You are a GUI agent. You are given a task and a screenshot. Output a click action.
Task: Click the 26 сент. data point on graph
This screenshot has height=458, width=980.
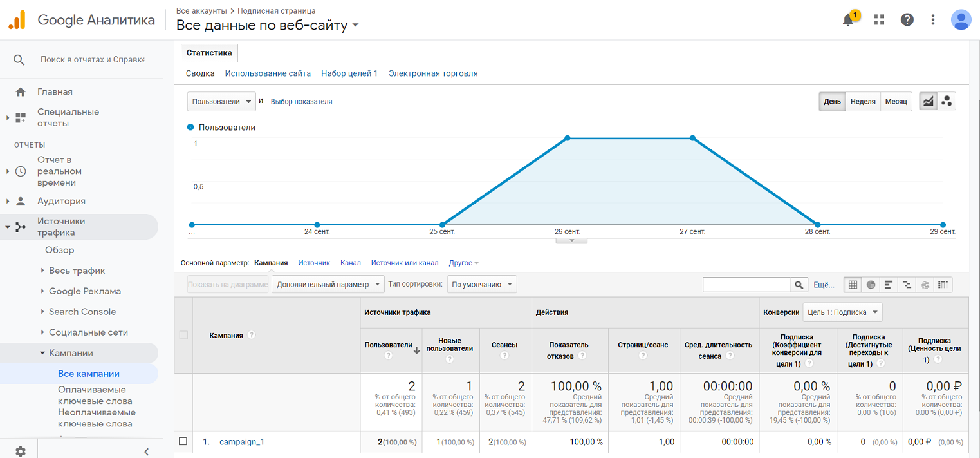click(x=568, y=138)
